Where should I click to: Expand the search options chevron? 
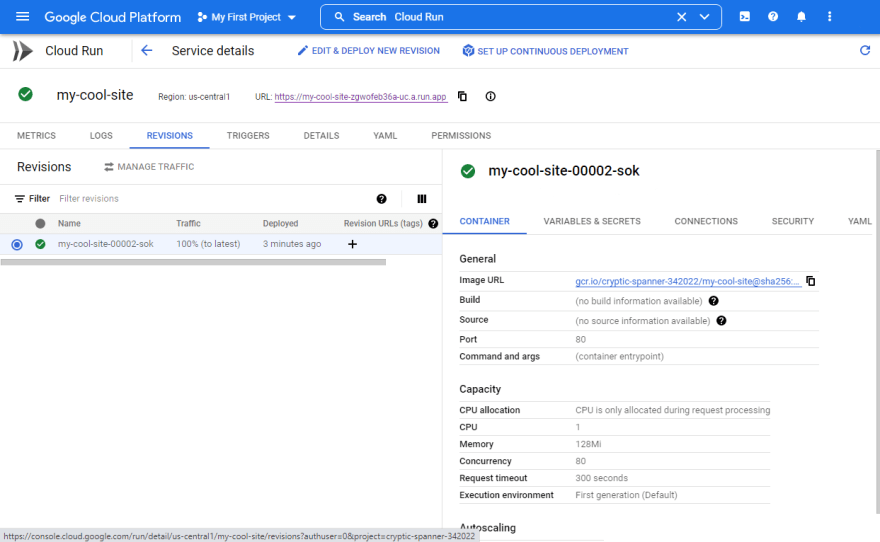click(704, 17)
